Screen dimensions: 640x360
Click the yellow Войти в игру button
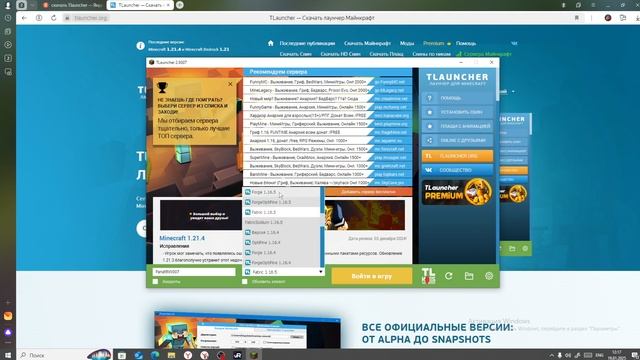(371, 276)
